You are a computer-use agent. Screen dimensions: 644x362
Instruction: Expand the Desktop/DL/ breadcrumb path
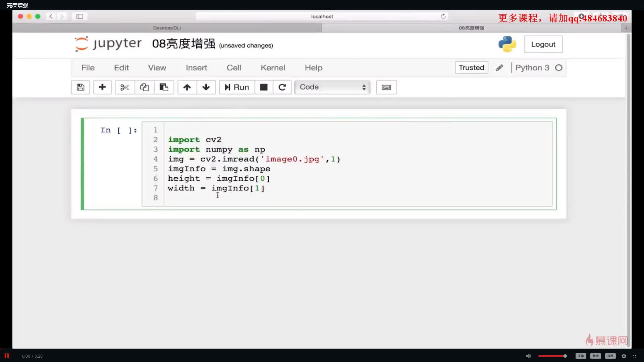[x=167, y=27]
